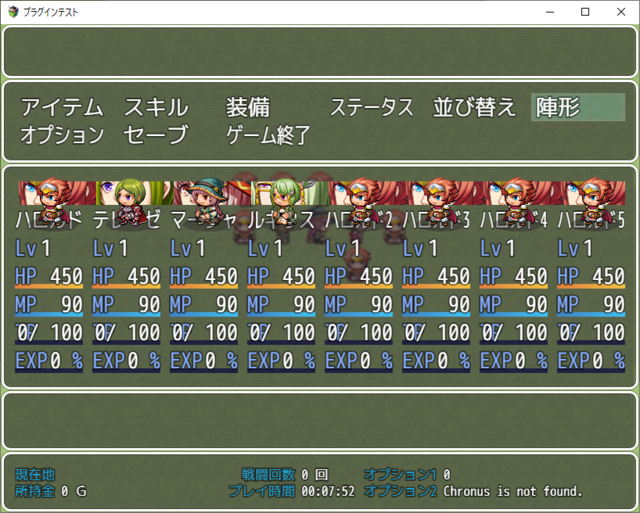This screenshot has width=640, height=513.
Task: Click the ハロルド2 face portrait
Action: point(367,193)
